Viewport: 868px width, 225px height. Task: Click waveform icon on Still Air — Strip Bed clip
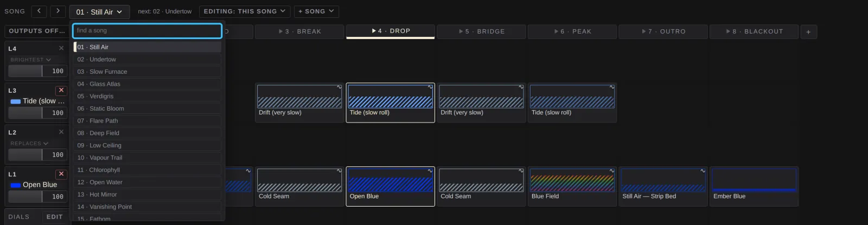click(703, 171)
